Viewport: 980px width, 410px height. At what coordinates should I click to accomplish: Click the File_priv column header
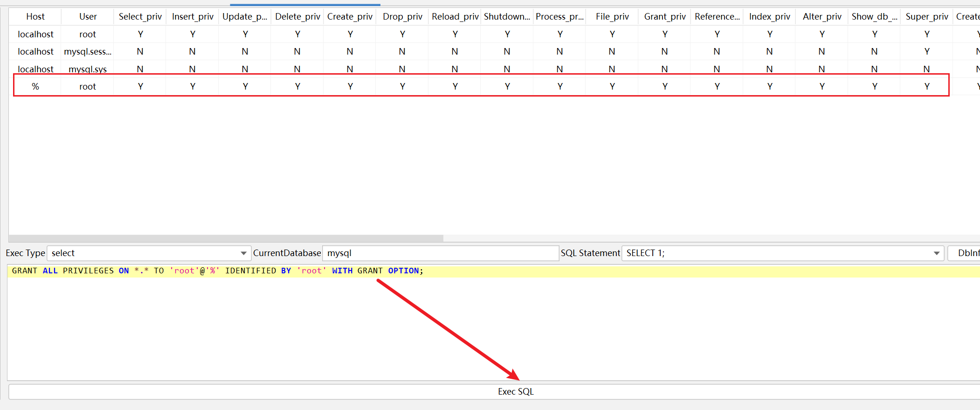click(612, 17)
